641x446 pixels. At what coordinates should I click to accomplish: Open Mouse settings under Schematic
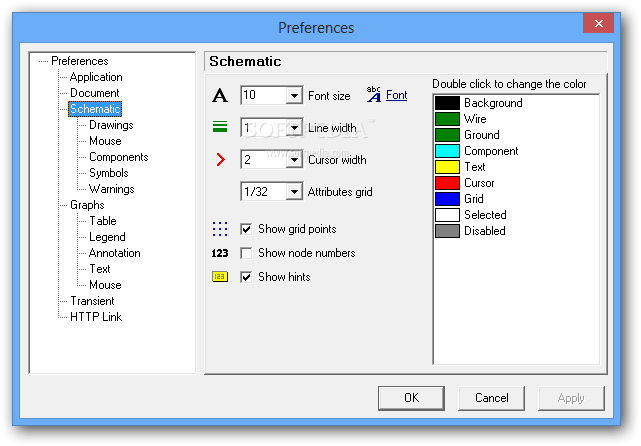(x=105, y=141)
